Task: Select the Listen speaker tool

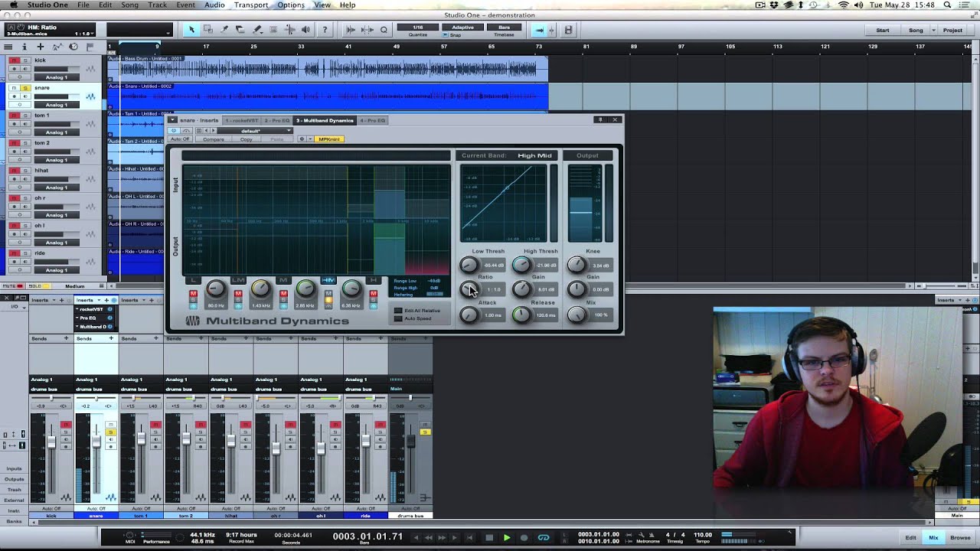Action: 305,30
